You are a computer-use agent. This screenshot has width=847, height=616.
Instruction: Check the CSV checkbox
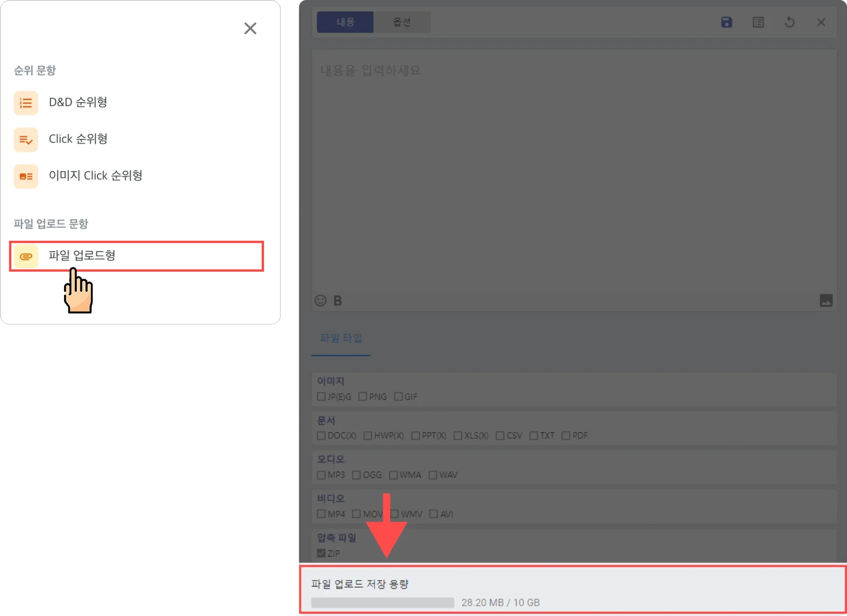click(x=500, y=436)
